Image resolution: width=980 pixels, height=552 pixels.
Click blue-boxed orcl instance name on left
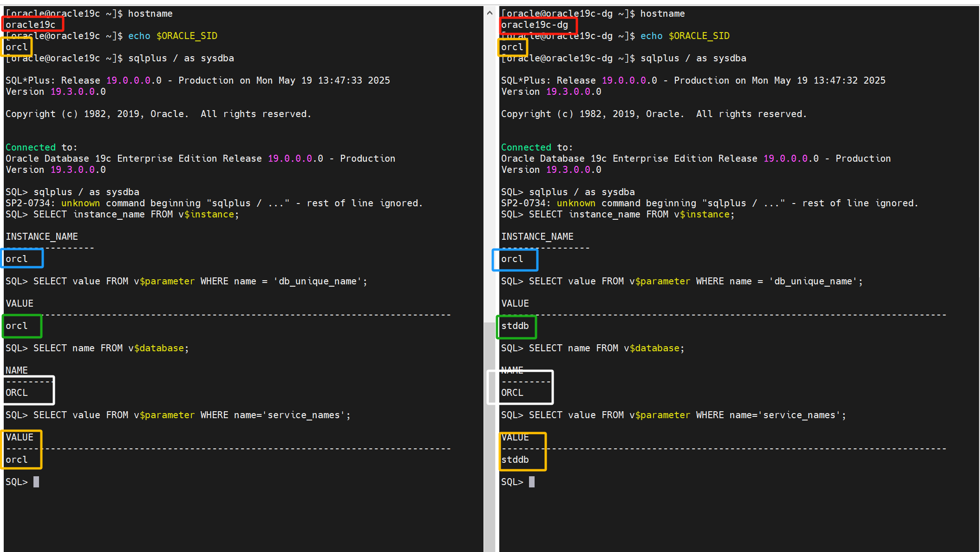17,259
